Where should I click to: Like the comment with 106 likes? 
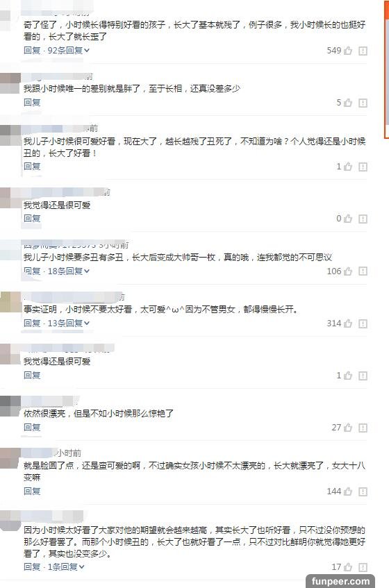[348, 271]
